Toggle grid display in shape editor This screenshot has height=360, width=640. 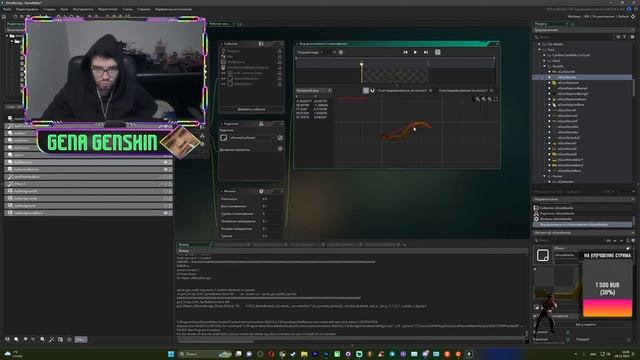pyautogui.click(x=366, y=91)
